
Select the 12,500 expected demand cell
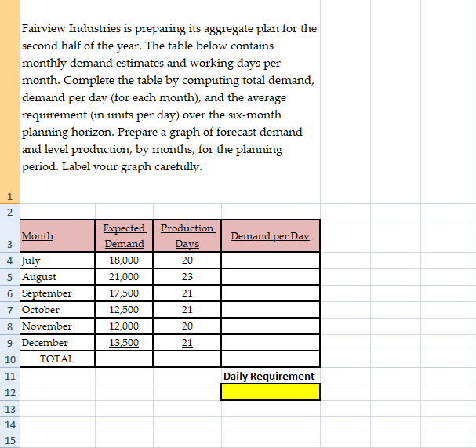pos(124,309)
